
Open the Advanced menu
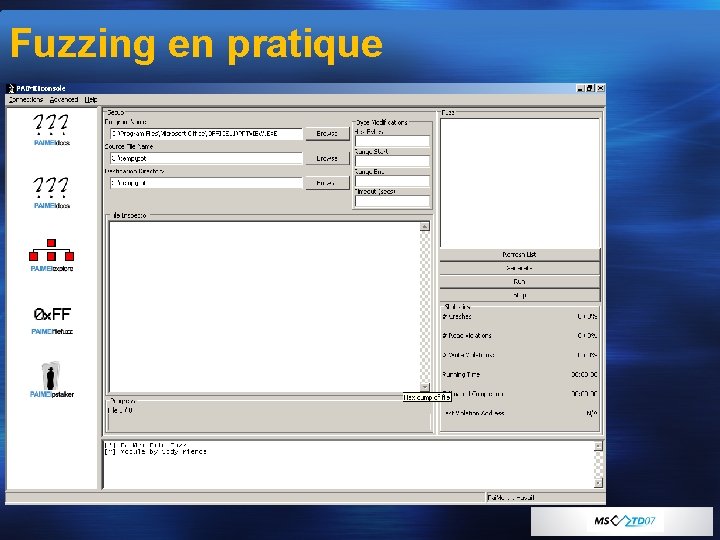tap(64, 100)
